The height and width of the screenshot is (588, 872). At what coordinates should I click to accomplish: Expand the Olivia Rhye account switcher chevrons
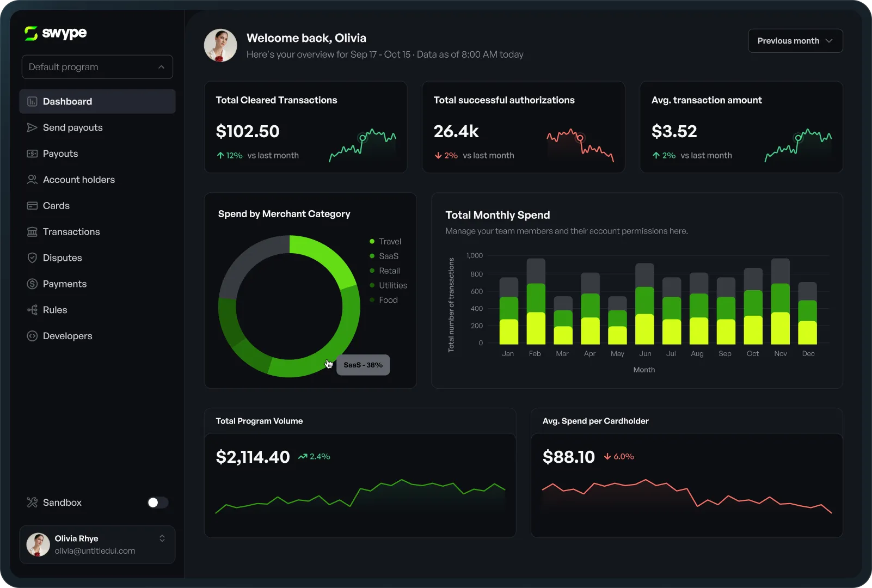(x=162, y=538)
